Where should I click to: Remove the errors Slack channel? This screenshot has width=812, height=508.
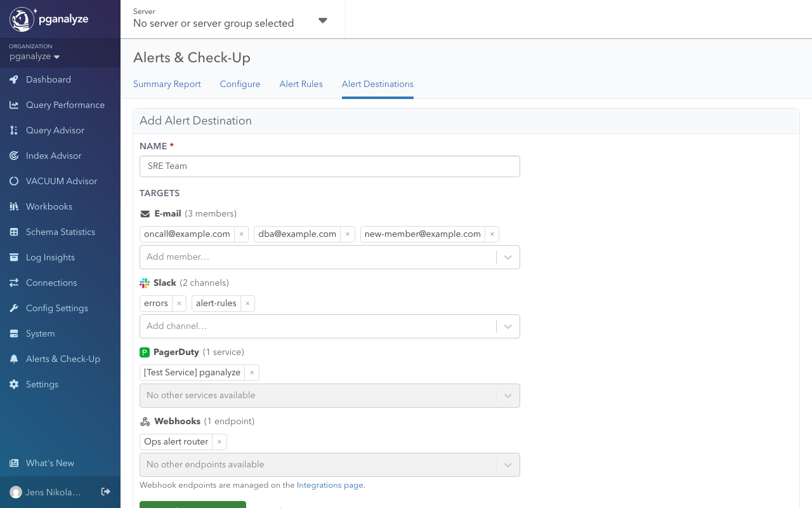click(x=180, y=303)
